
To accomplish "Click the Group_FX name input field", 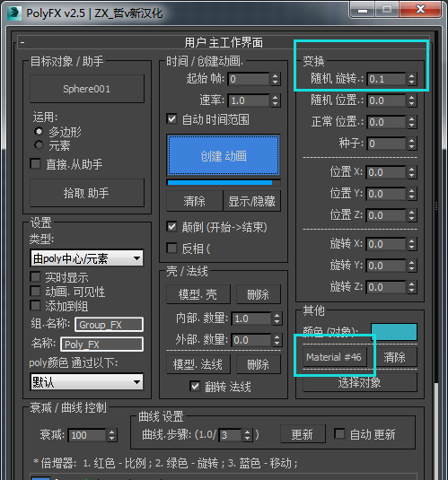I will click(x=110, y=325).
